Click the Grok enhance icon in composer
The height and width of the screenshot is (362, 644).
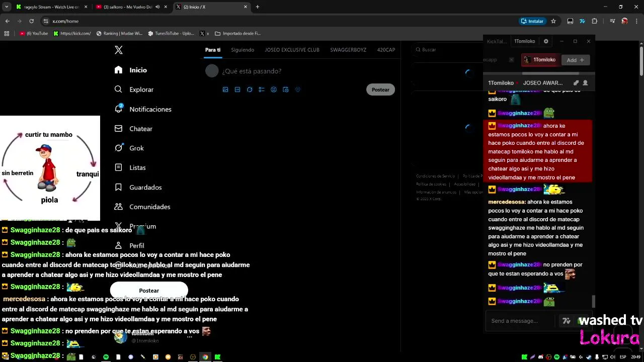tap(250, 89)
